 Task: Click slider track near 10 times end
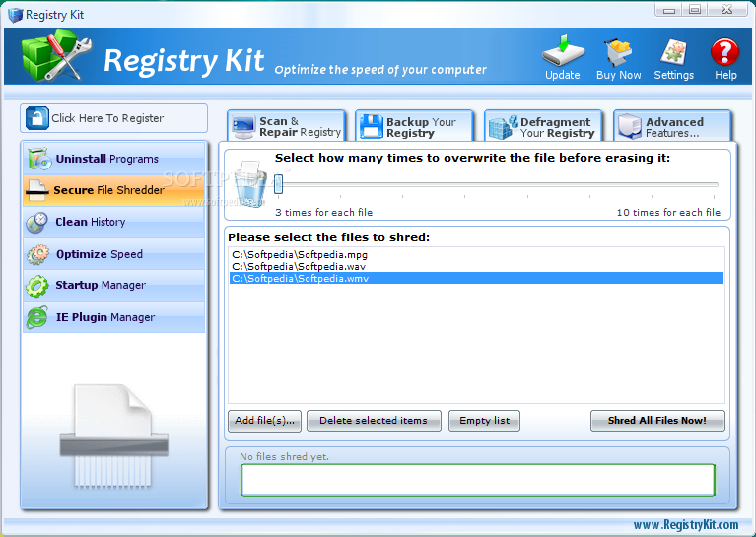pos(714,184)
